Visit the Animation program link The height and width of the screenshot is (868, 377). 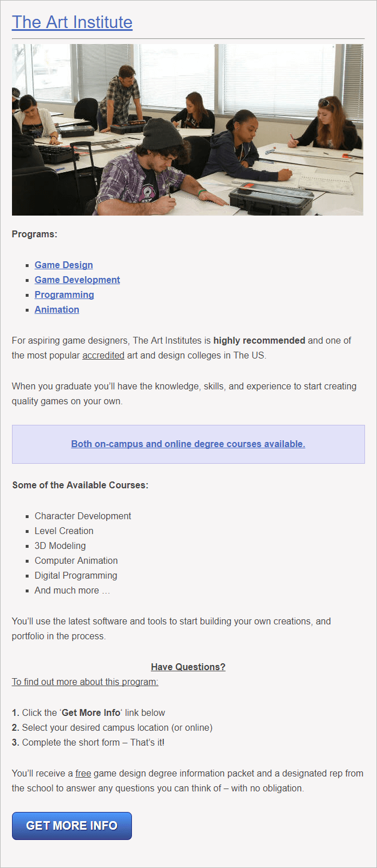click(57, 309)
